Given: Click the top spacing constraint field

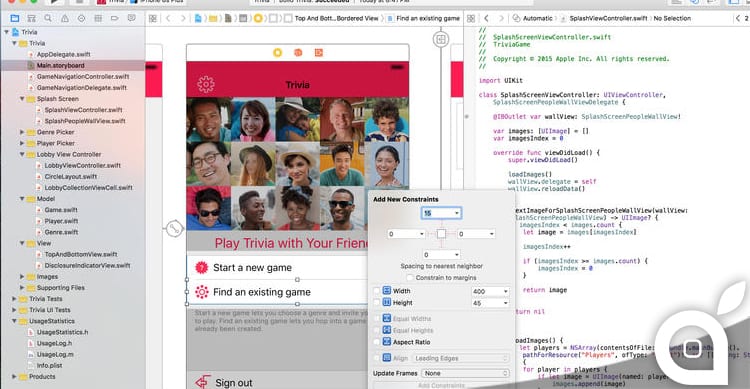Looking at the screenshot, I should pyautogui.click(x=441, y=213).
